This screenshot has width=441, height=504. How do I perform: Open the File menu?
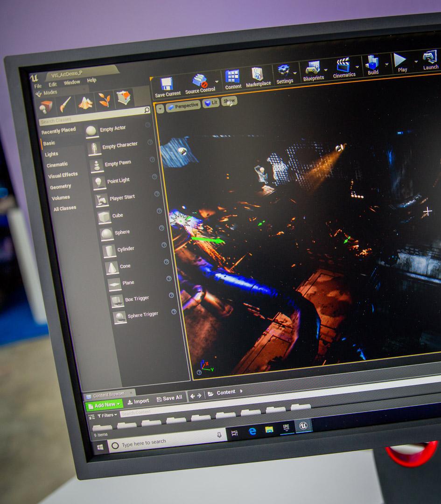coord(38,86)
